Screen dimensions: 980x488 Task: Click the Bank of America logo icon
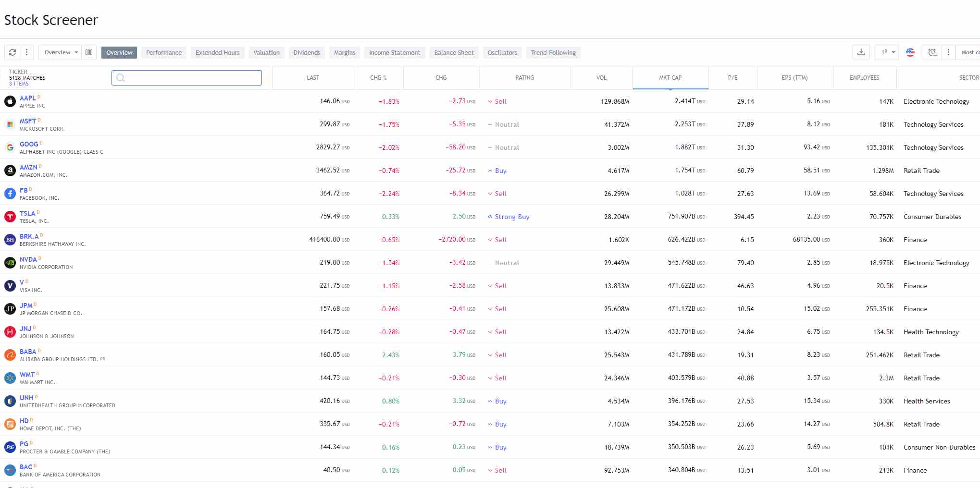click(x=10, y=470)
